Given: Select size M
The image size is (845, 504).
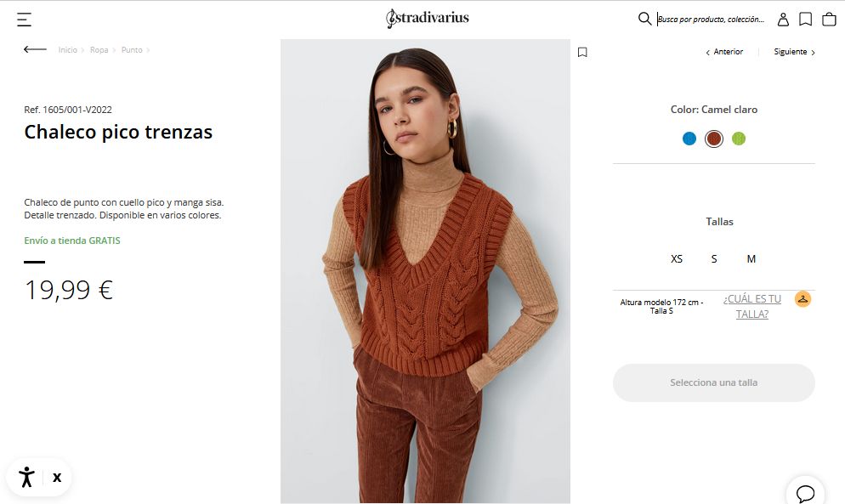Looking at the screenshot, I should point(751,259).
